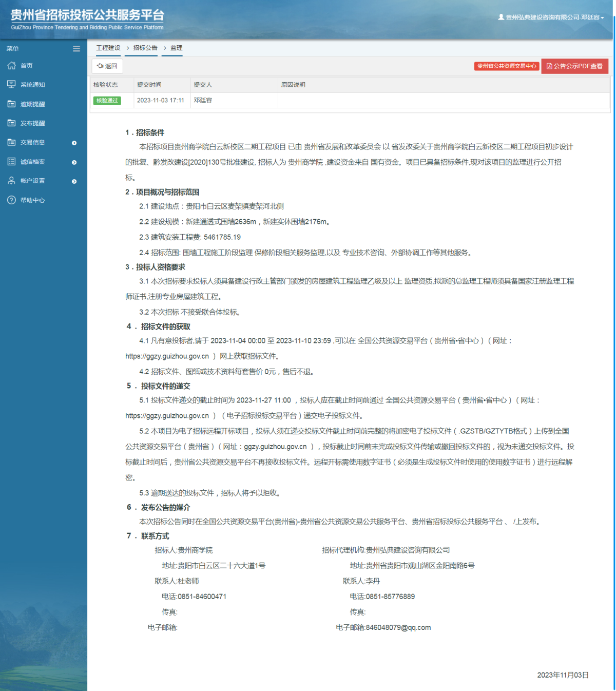Click the home icon beside 首页
Screen dimensions: 616x691
coord(11,66)
